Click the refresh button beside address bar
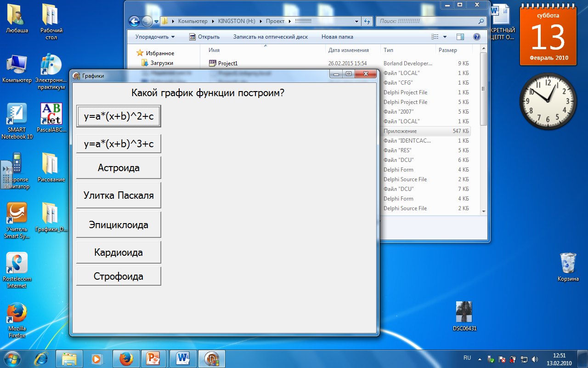Viewport: 588px width, 368px height. click(x=367, y=21)
